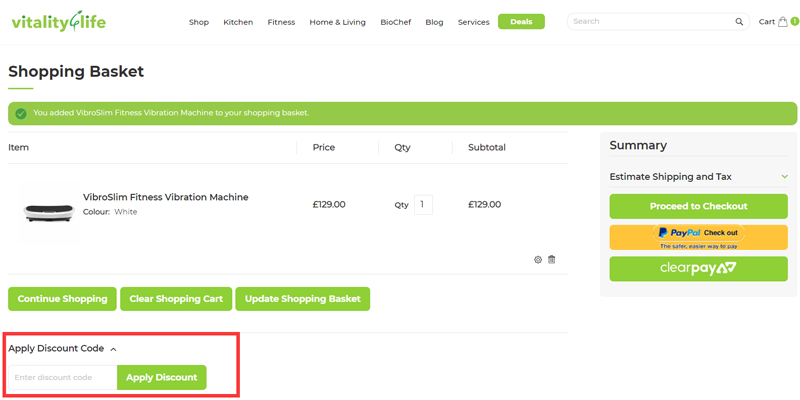Click Continue Shopping
This screenshot has height=400, width=800.
click(62, 299)
